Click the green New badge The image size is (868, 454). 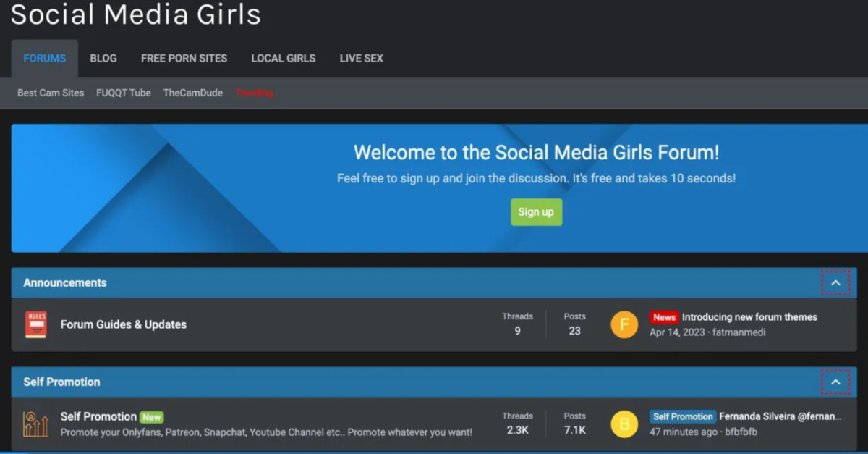pyautogui.click(x=152, y=417)
